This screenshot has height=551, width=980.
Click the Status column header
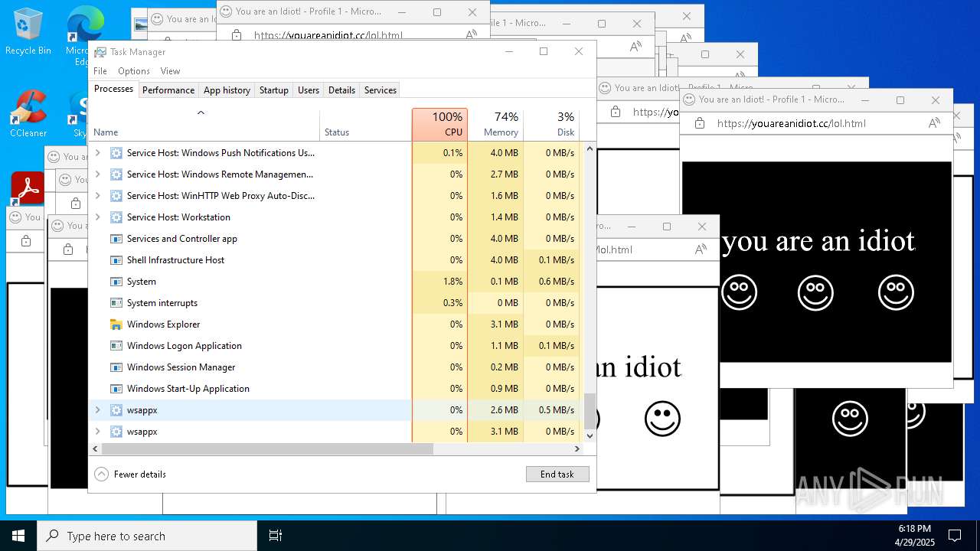(365, 124)
